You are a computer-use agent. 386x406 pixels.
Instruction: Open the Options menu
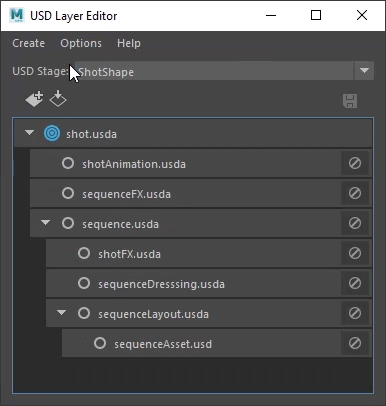pyautogui.click(x=81, y=43)
